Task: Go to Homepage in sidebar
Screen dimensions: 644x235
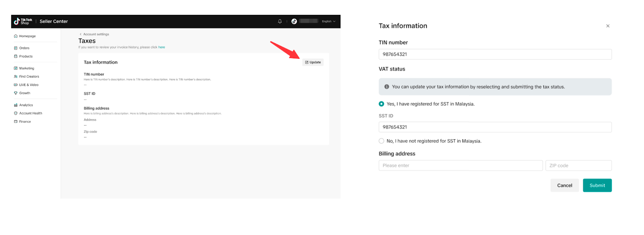Action: click(x=27, y=36)
